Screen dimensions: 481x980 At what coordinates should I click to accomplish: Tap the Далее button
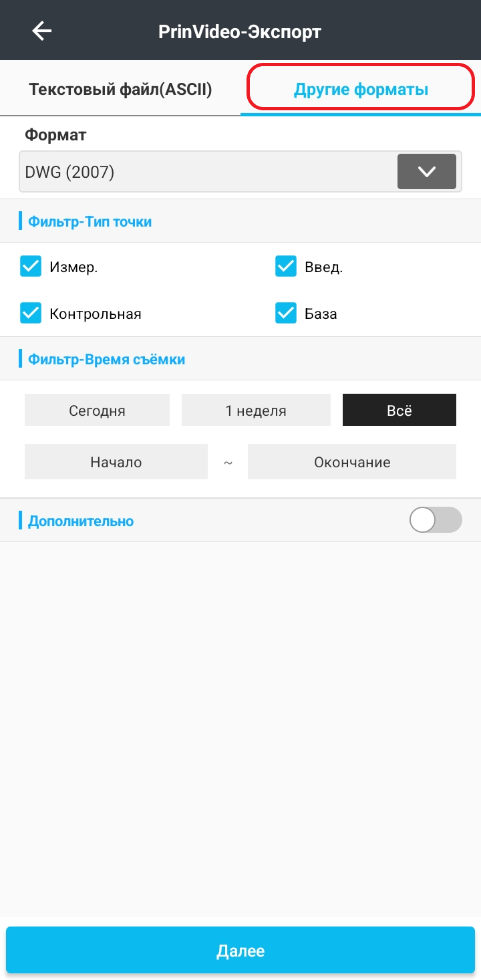point(240,950)
